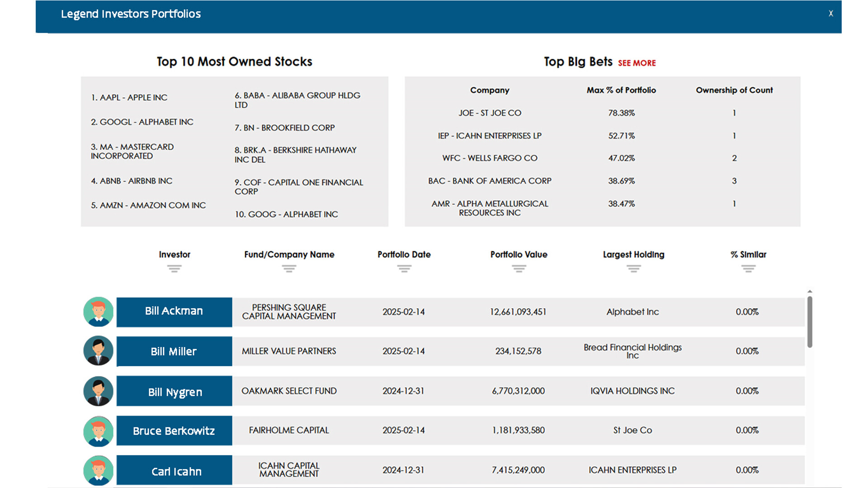868x488 pixels.
Task: Click Carl Icahn's avatar icon
Action: [x=98, y=470]
